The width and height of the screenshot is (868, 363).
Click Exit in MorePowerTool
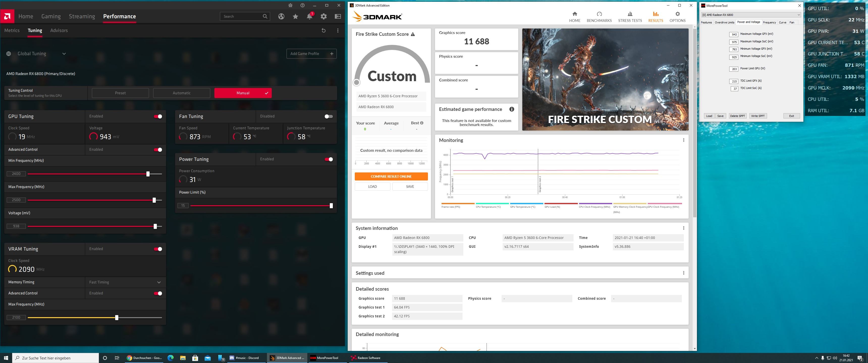[792, 116]
